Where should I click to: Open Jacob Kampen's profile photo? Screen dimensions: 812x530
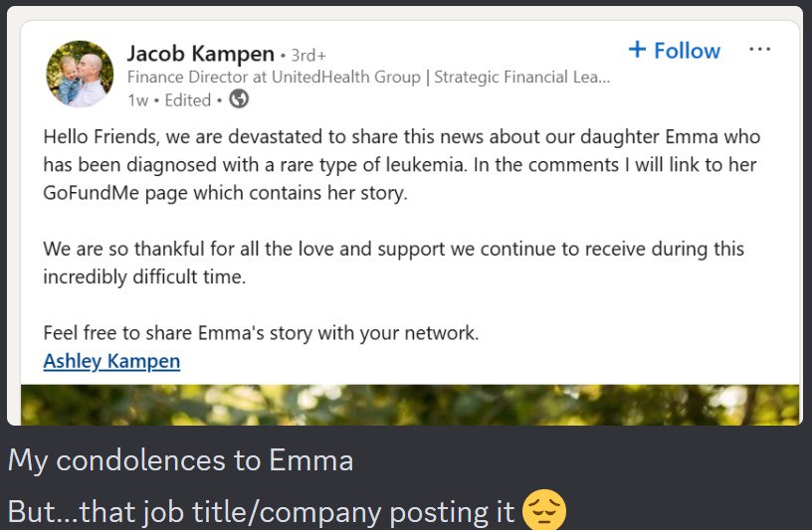pos(80,74)
